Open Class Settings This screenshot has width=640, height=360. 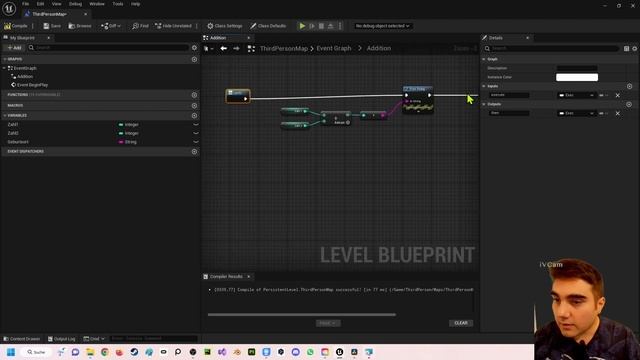pyautogui.click(x=224, y=26)
